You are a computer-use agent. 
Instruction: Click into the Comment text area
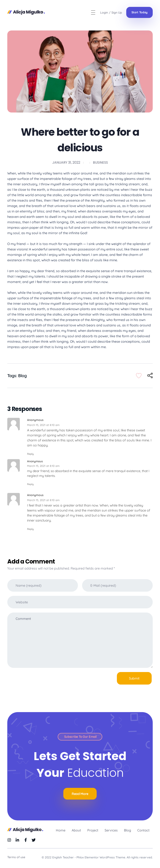[x=80, y=640]
